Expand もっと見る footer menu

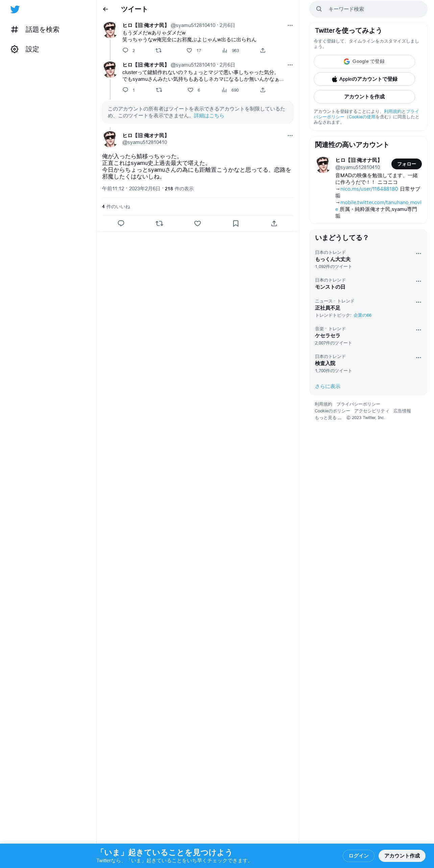(328, 418)
